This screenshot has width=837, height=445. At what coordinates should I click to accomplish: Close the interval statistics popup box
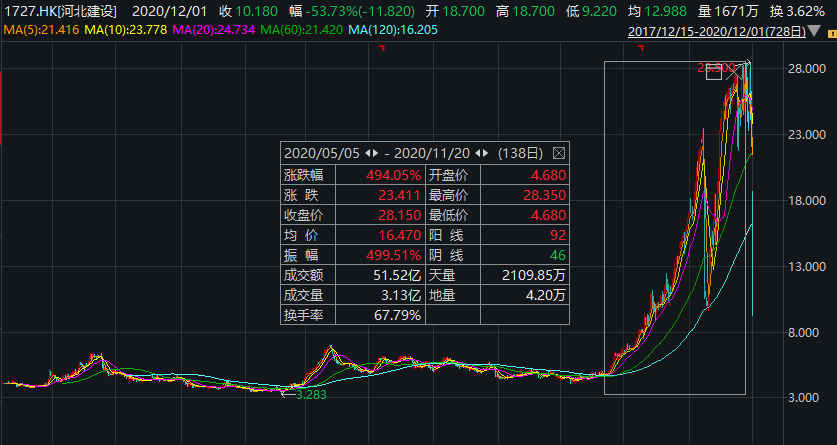pos(558,154)
